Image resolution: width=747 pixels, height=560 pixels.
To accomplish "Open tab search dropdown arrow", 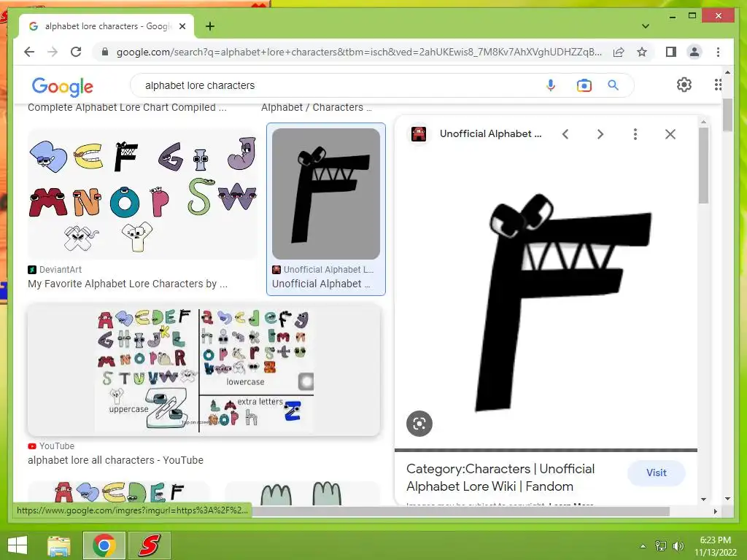I will [x=646, y=26].
